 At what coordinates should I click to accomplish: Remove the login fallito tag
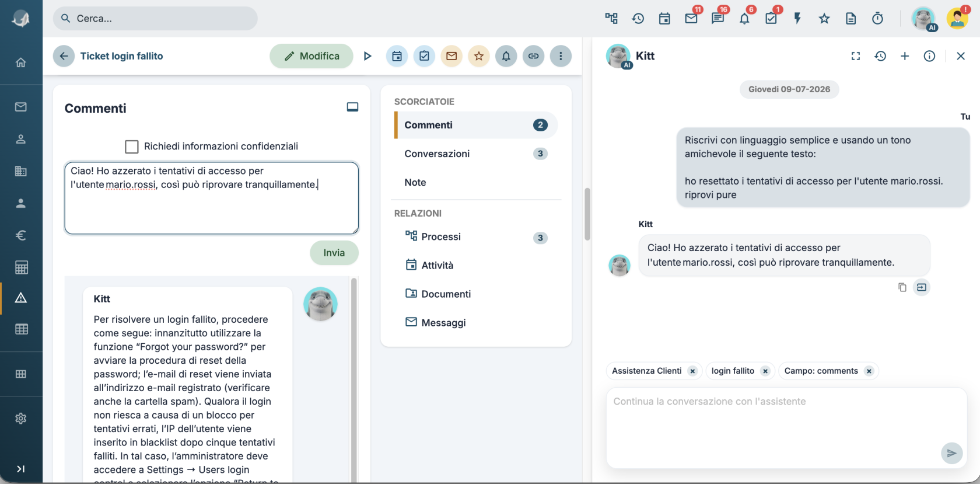click(x=765, y=371)
